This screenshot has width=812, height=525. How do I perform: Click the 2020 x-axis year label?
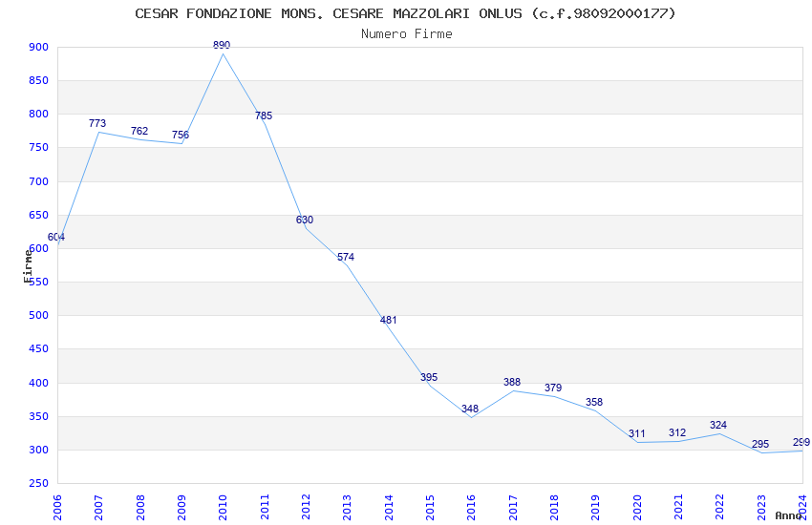click(x=637, y=508)
